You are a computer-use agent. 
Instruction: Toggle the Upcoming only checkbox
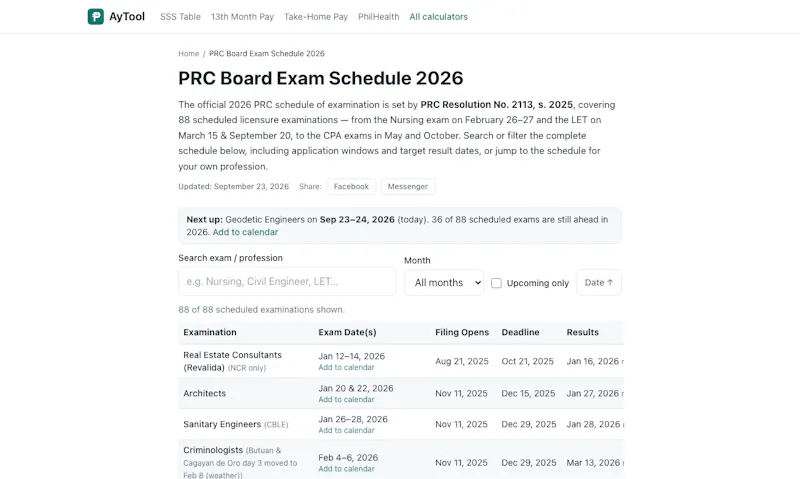496,283
